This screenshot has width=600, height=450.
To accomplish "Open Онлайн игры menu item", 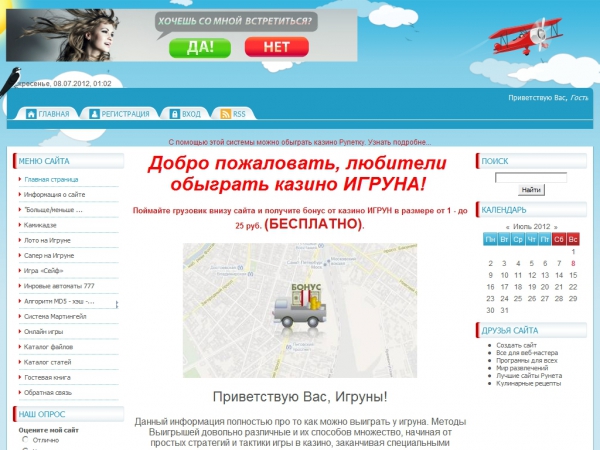I will coord(43,332).
